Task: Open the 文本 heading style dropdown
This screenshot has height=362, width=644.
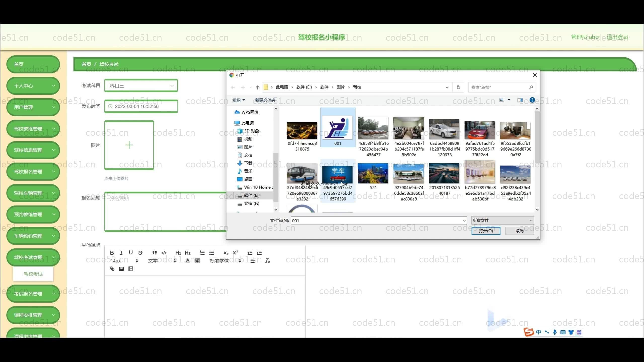Action: point(162,261)
